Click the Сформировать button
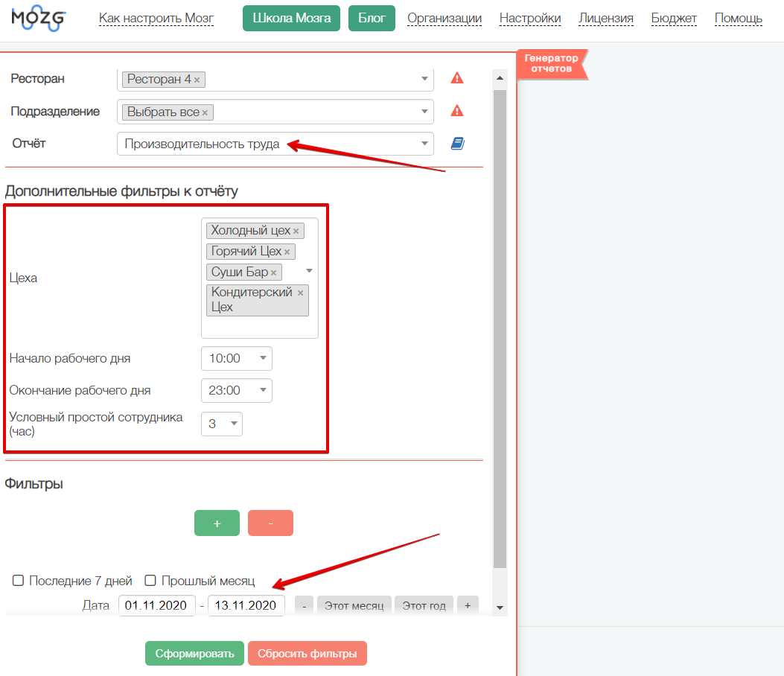Image resolution: width=784 pixels, height=676 pixels. (194, 654)
